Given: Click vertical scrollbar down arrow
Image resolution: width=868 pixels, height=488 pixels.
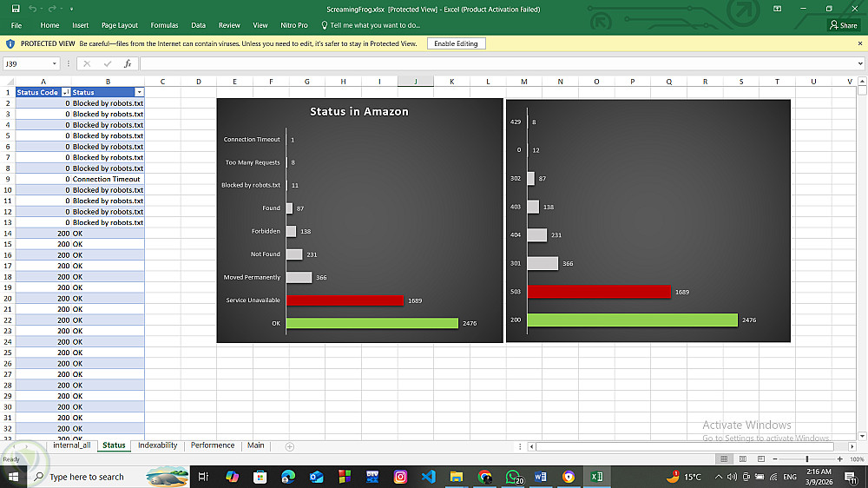Looking at the screenshot, I should point(862,437).
